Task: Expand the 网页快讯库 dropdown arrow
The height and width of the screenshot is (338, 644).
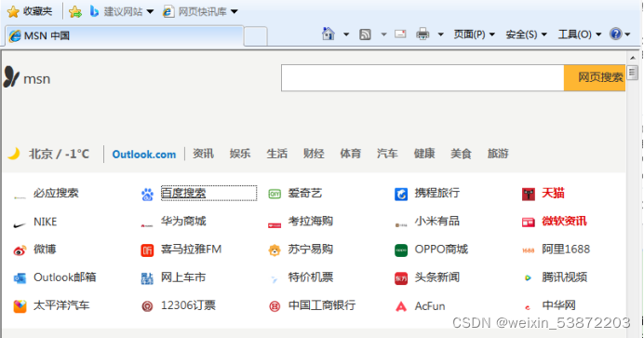Action: click(x=235, y=11)
